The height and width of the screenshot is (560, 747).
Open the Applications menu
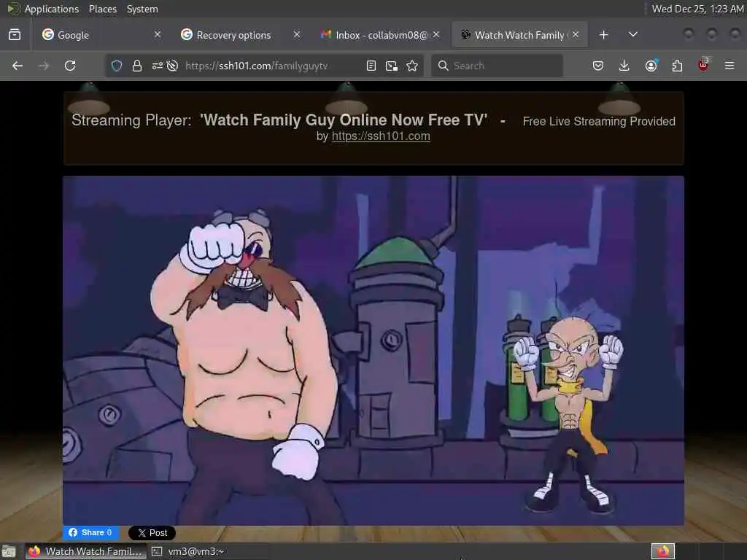pyautogui.click(x=52, y=9)
